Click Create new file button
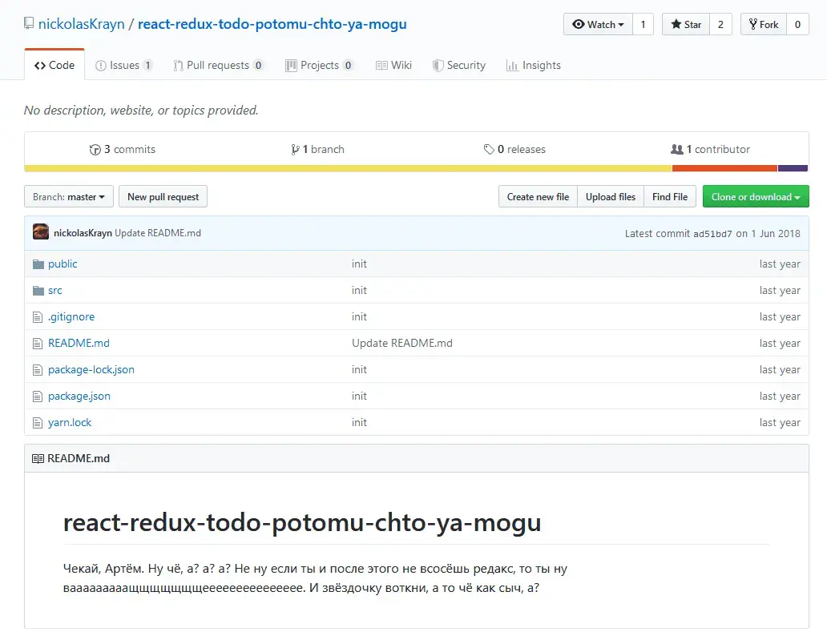Image resolution: width=827 pixels, height=644 pixels. (538, 196)
